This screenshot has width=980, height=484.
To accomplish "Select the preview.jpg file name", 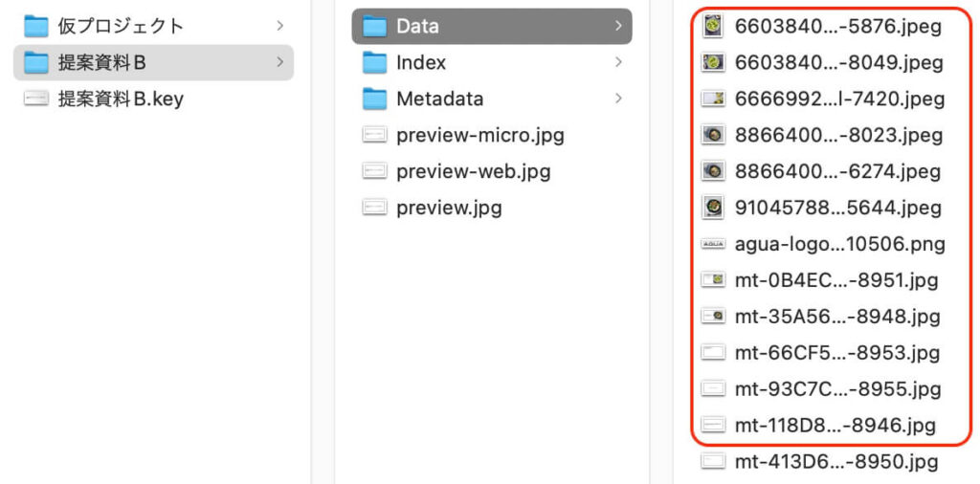I will coord(449,208).
